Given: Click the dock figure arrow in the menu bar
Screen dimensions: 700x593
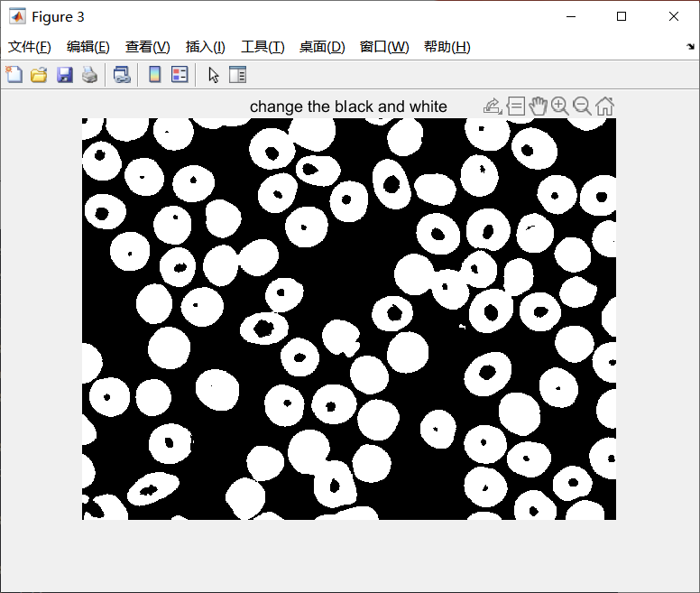Looking at the screenshot, I should coord(690,46).
